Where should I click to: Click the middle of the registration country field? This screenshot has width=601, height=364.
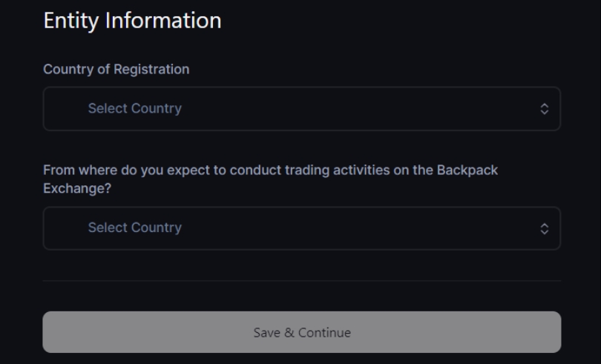pyautogui.click(x=301, y=109)
